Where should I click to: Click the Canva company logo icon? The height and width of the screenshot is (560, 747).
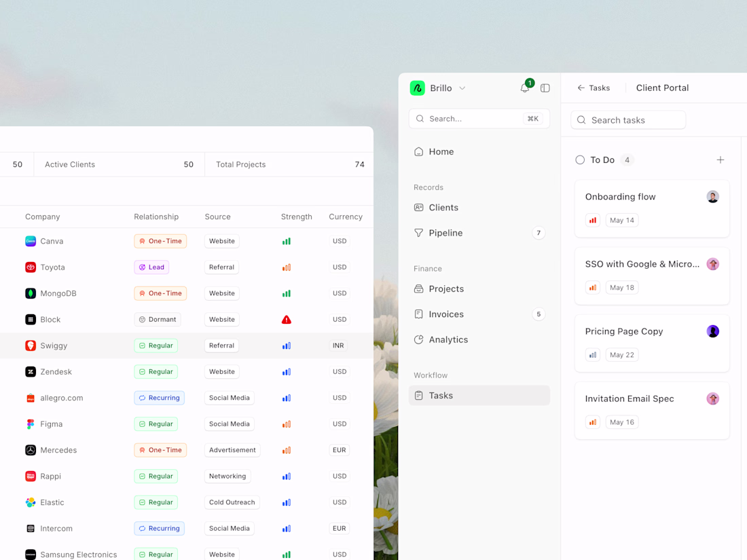31,241
